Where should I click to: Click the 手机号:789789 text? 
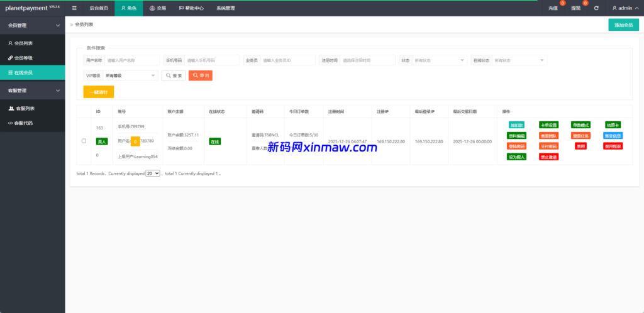point(131,126)
